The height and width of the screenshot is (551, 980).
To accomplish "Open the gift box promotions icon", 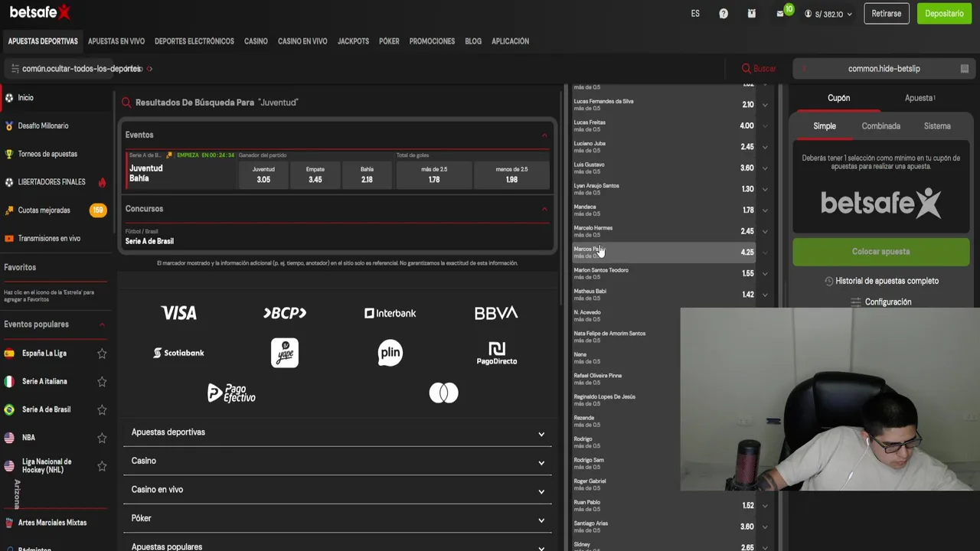I will 752,14.
